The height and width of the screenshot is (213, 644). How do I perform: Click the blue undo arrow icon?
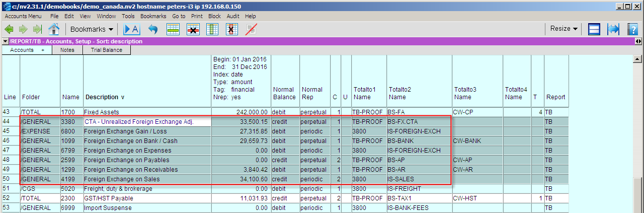pyautogui.click(x=152, y=29)
